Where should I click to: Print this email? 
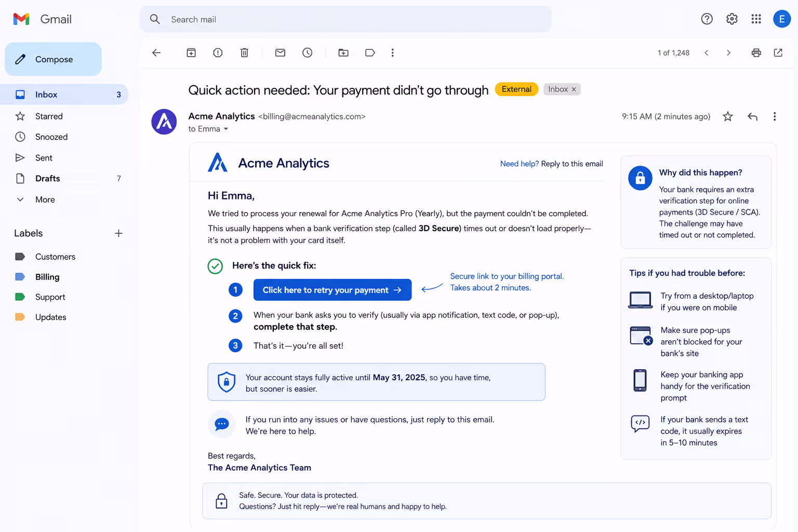point(756,53)
